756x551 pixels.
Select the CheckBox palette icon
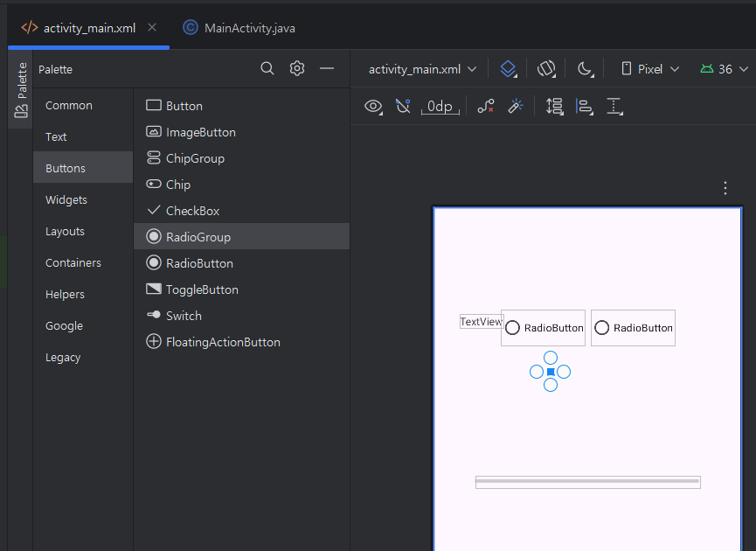pos(153,210)
